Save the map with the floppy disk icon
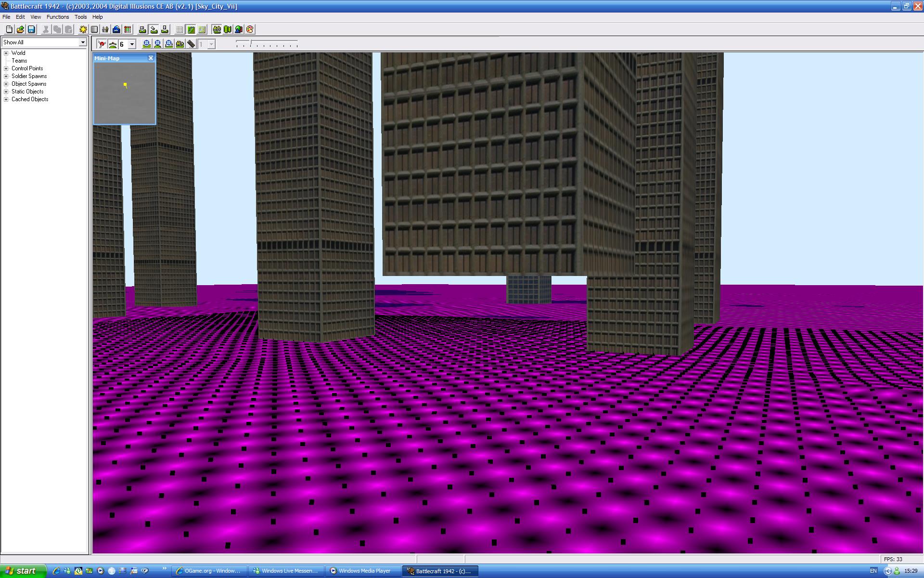Image resolution: width=924 pixels, height=578 pixels. click(x=31, y=29)
